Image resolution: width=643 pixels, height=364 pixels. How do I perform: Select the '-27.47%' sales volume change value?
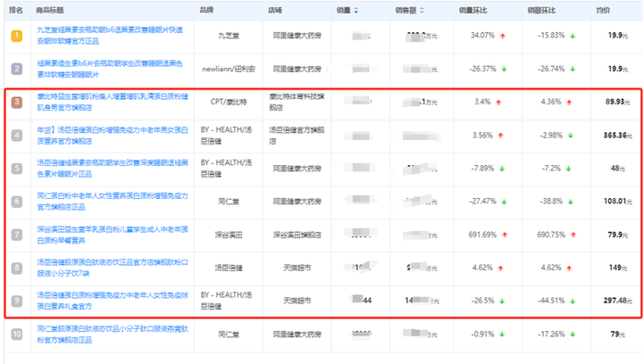(482, 202)
